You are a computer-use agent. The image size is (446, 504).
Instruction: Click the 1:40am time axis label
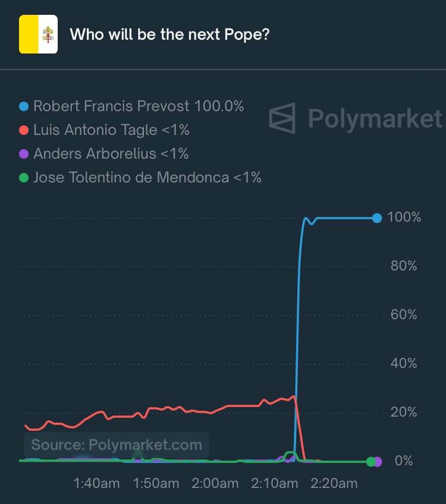click(96, 483)
